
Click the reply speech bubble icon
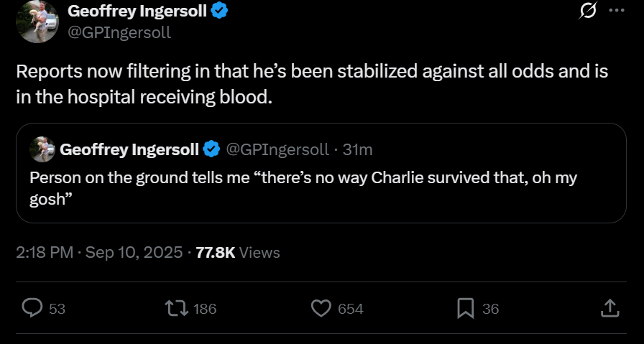(x=32, y=308)
